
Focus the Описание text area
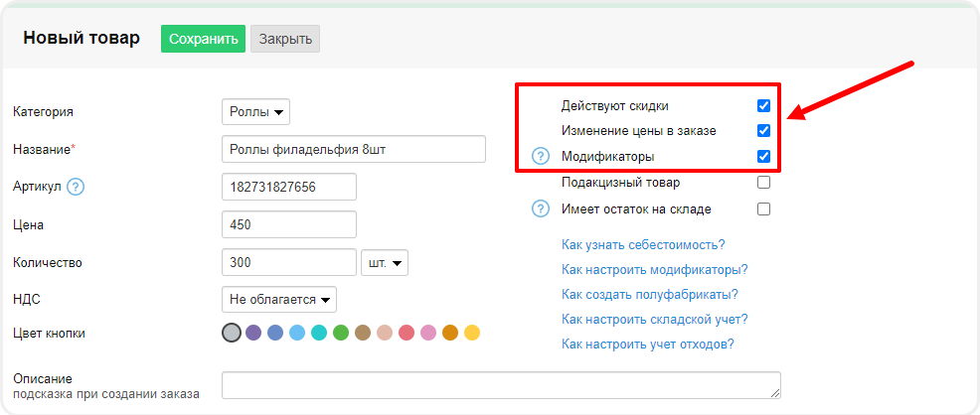(501, 385)
